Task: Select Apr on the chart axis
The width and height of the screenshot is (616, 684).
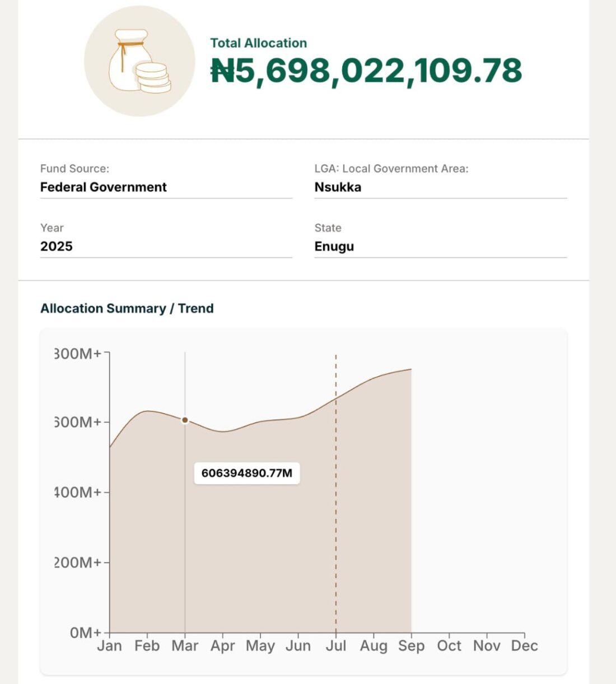Action: (x=223, y=646)
